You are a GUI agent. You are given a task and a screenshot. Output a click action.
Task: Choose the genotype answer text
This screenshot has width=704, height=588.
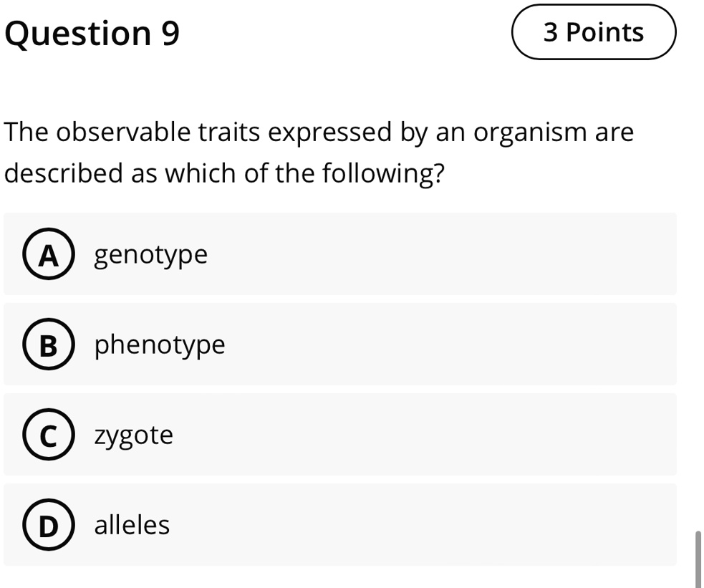coord(151,256)
